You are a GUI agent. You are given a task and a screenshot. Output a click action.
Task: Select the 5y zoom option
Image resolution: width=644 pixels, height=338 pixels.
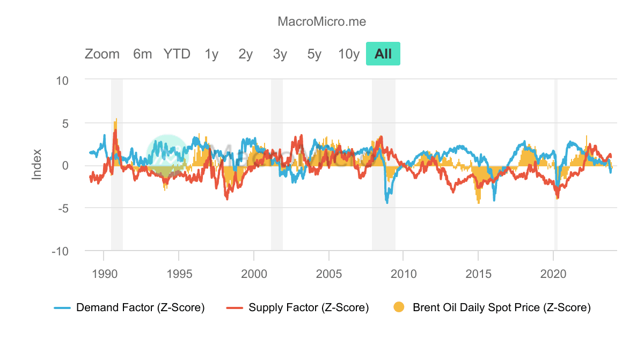[314, 54]
